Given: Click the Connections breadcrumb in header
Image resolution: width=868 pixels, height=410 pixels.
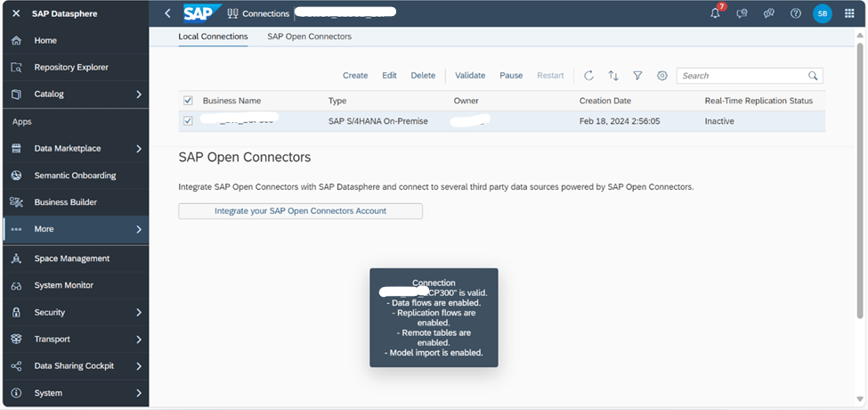Looking at the screenshot, I should pos(265,14).
